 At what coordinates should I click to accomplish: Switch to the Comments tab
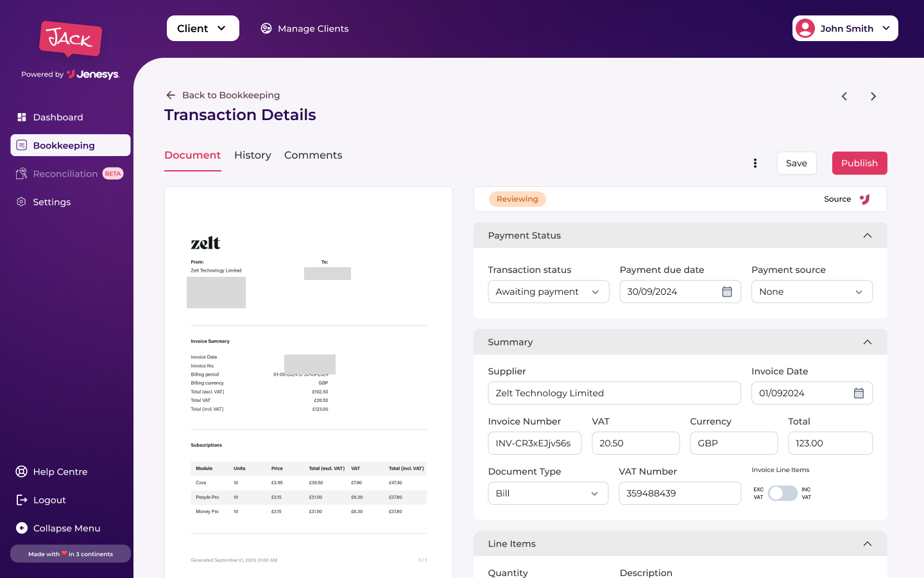pyautogui.click(x=313, y=155)
